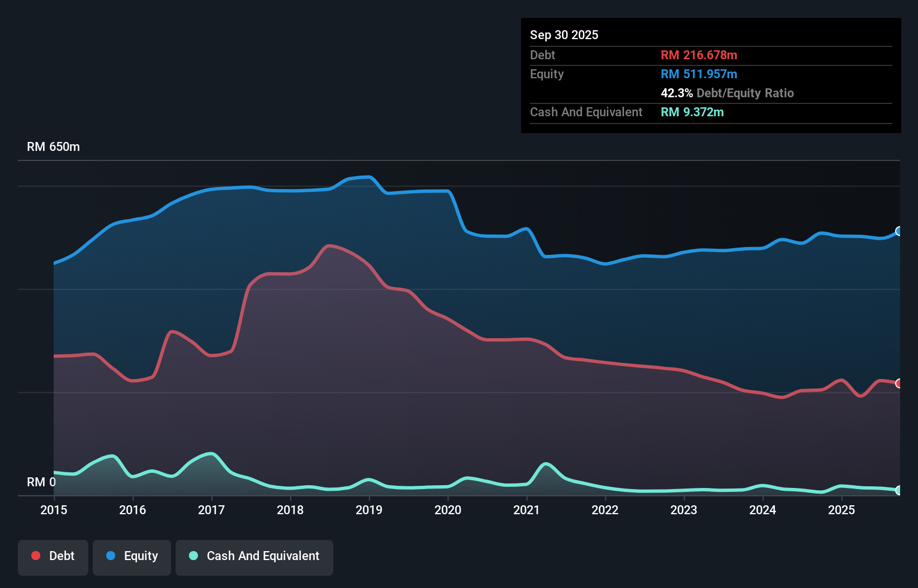
Task: Select the 2019 year label
Action: (x=370, y=510)
